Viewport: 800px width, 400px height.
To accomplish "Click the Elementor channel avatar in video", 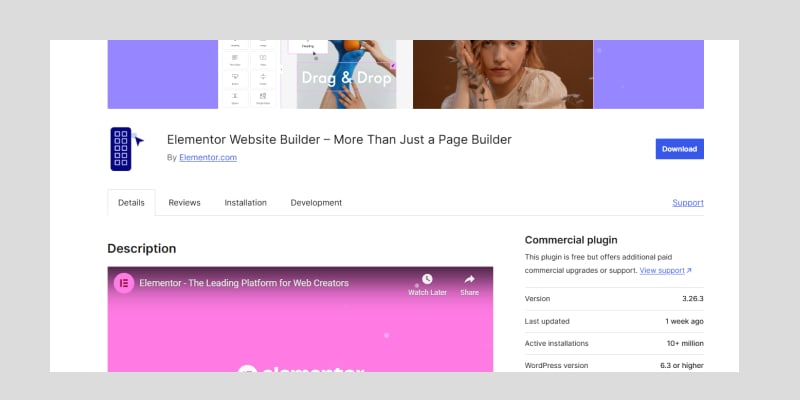I will tap(124, 283).
